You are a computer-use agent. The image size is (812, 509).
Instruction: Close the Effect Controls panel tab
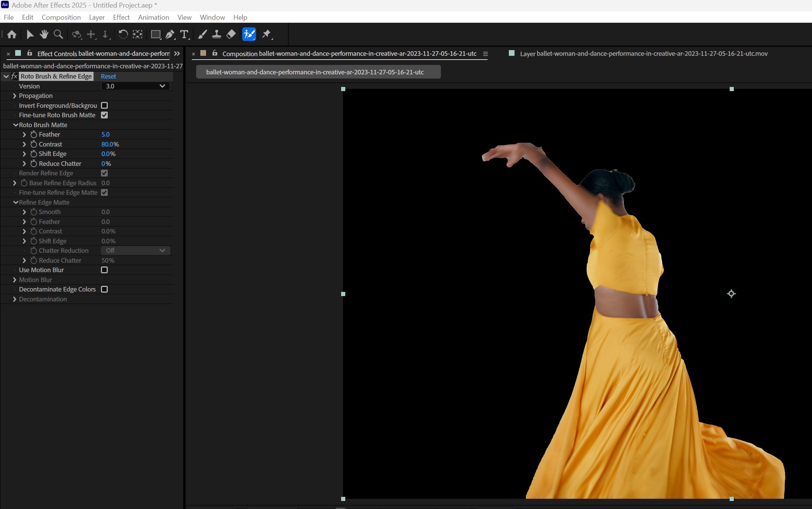coord(8,54)
